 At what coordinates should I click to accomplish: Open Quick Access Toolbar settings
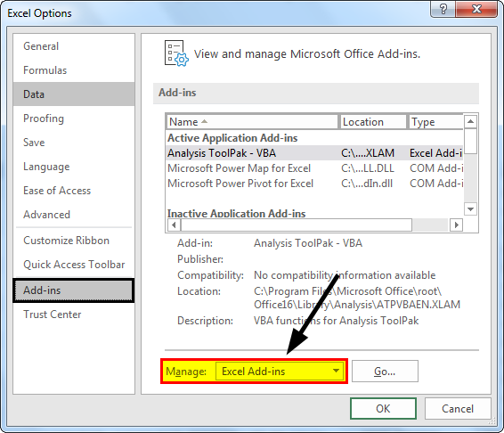tap(74, 265)
